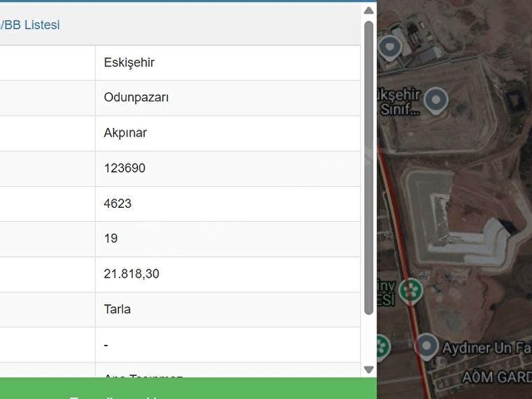Viewport: 532px width, 399px height.
Task: Open the BB Listesi header link
Action: (x=30, y=25)
